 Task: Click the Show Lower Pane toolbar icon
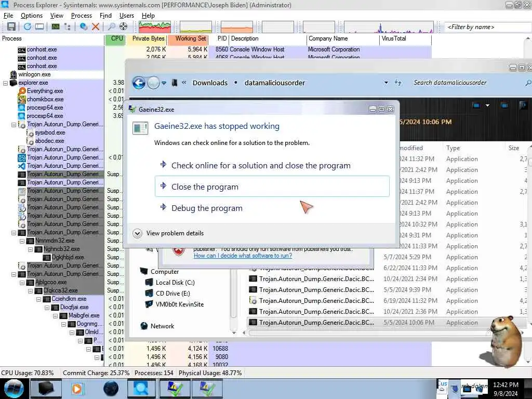pos(39,26)
